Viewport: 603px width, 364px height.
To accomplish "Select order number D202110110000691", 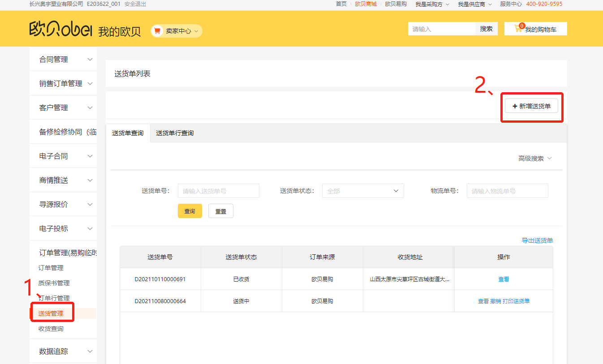I will click(160, 279).
